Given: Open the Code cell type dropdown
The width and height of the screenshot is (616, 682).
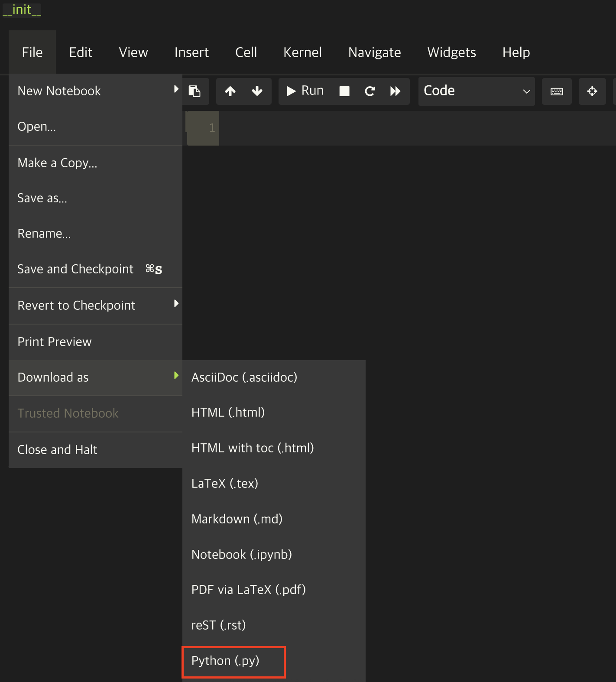Looking at the screenshot, I should pos(477,91).
